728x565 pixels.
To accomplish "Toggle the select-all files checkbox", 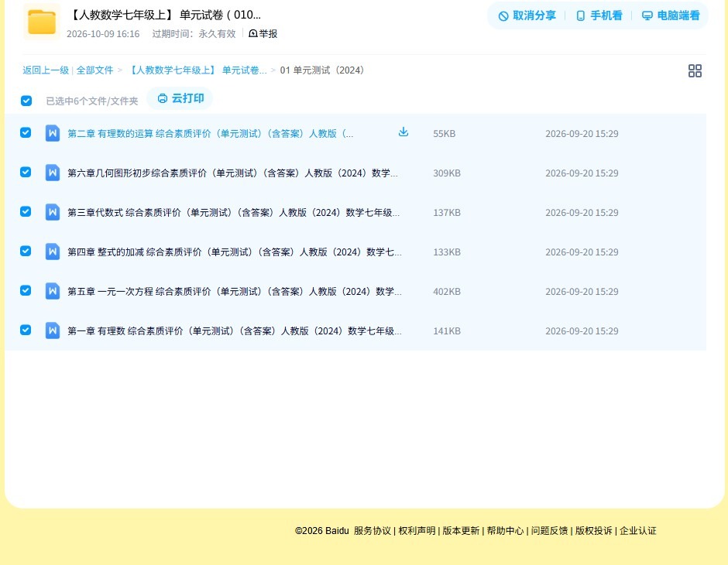I will point(26,101).
